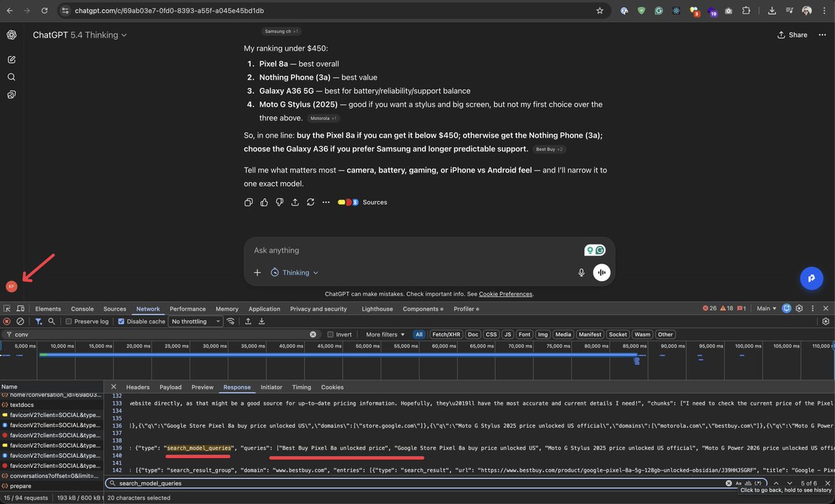Open the Cookie Preferences link
This screenshot has height=504, width=835.
[505, 294]
